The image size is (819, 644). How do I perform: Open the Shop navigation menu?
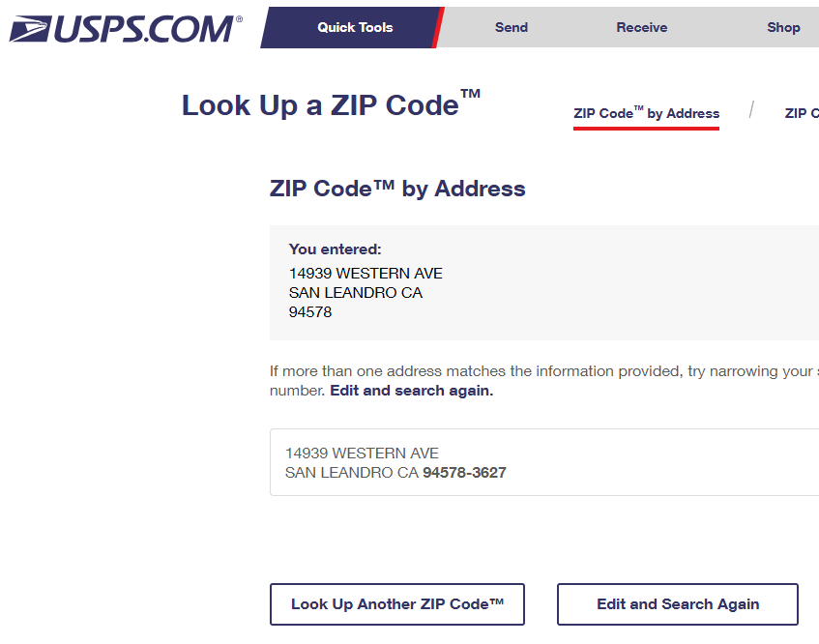(783, 27)
